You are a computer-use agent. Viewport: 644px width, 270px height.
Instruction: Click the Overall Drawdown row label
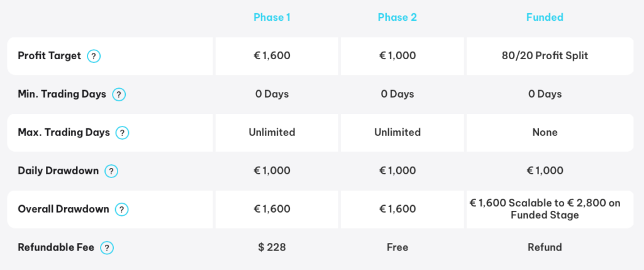coord(64,209)
